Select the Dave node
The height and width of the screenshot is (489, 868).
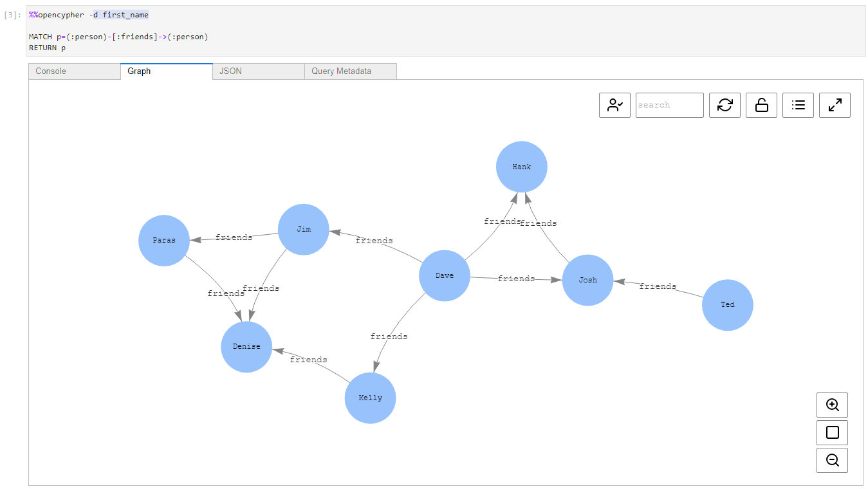(444, 275)
